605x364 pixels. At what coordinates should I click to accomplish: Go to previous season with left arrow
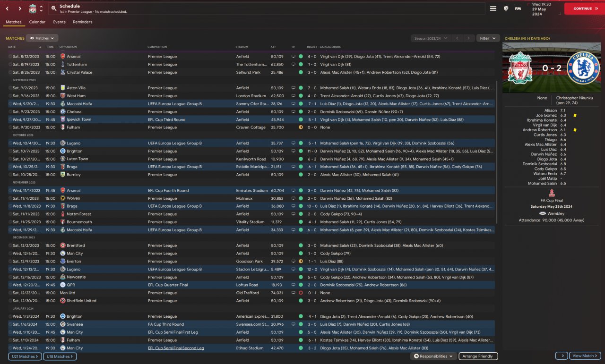click(457, 38)
